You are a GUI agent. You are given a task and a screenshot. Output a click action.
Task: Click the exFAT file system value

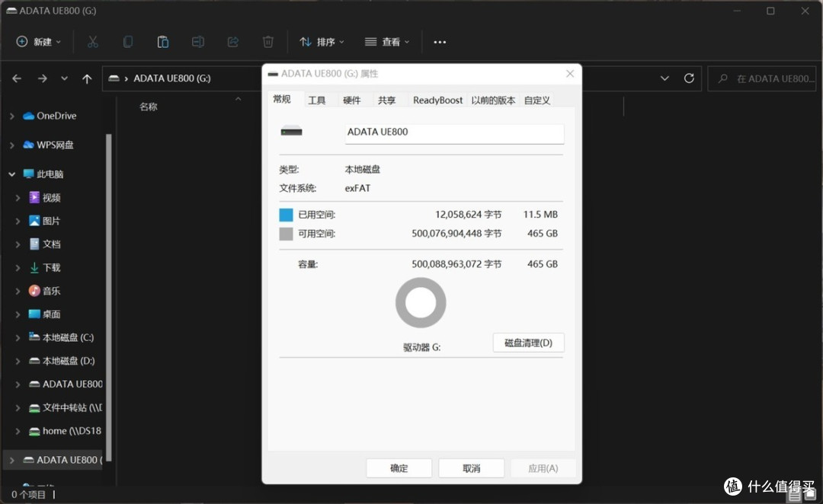[357, 188]
